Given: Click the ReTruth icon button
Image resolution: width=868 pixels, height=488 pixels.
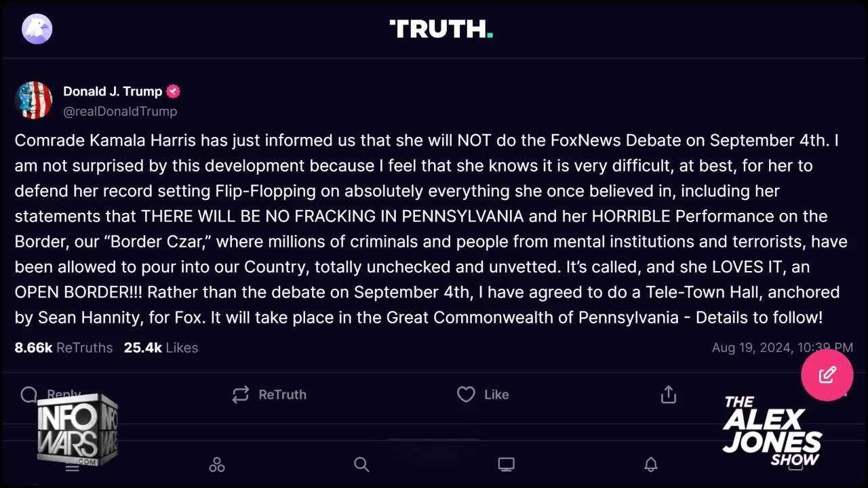Looking at the screenshot, I should coord(241,394).
